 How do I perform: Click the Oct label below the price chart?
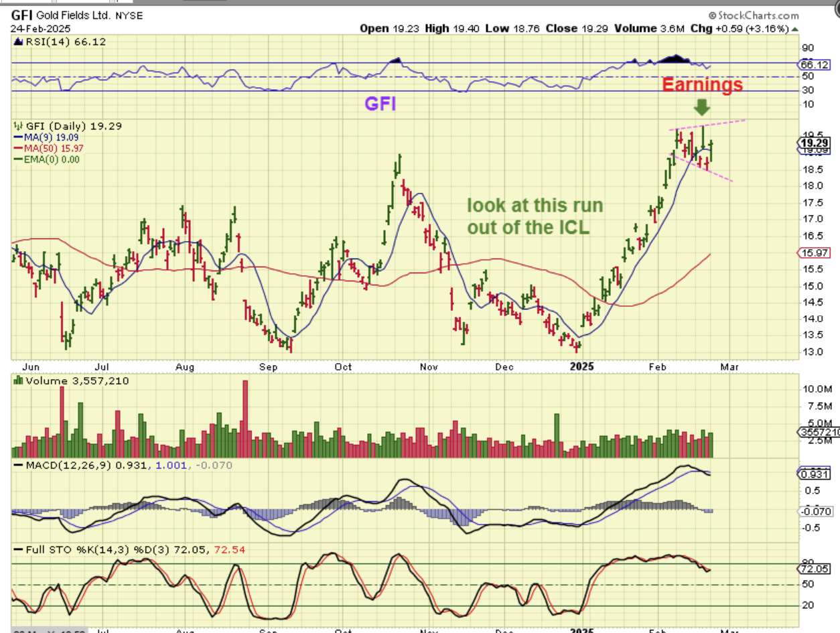coord(343,366)
